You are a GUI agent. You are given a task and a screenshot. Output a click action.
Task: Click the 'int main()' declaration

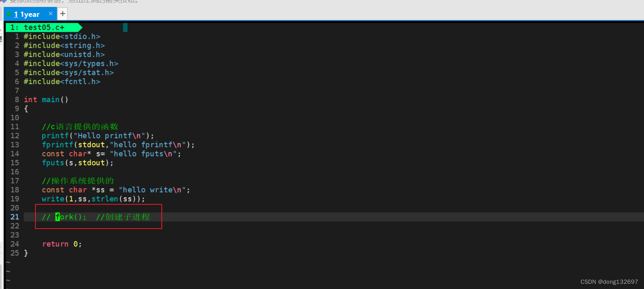pos(46,100)
